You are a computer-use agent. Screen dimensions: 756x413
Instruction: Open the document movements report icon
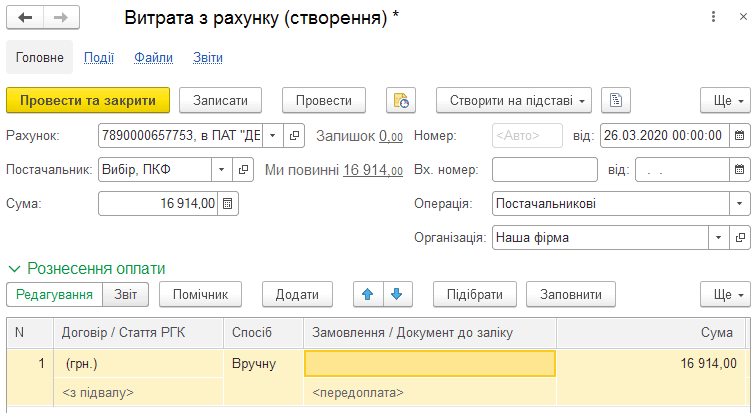(x=401, y=100)
